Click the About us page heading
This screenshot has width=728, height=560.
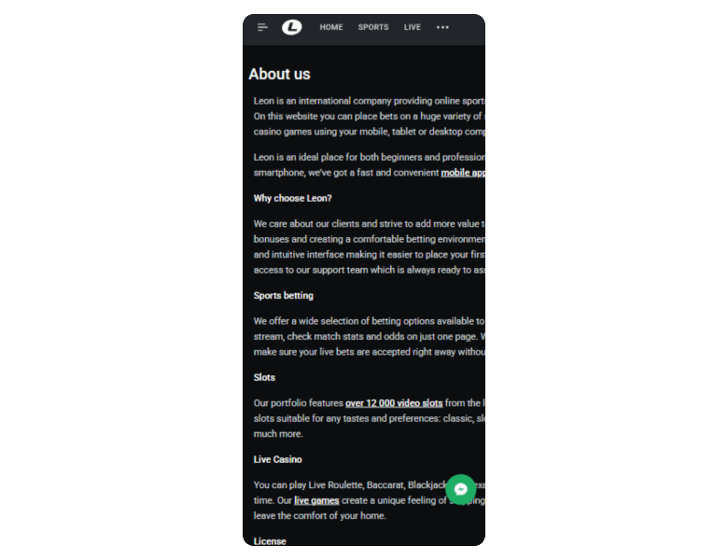point(279,75)
